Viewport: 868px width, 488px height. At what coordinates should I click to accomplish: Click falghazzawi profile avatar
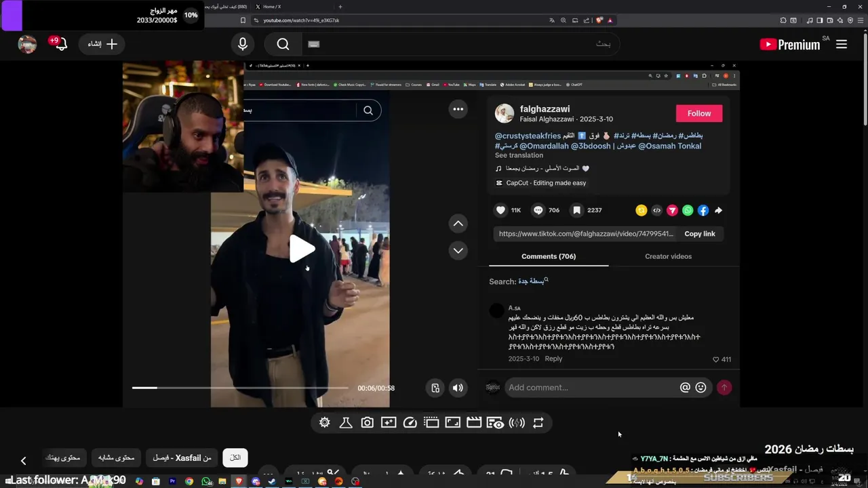tap(505, 113)
